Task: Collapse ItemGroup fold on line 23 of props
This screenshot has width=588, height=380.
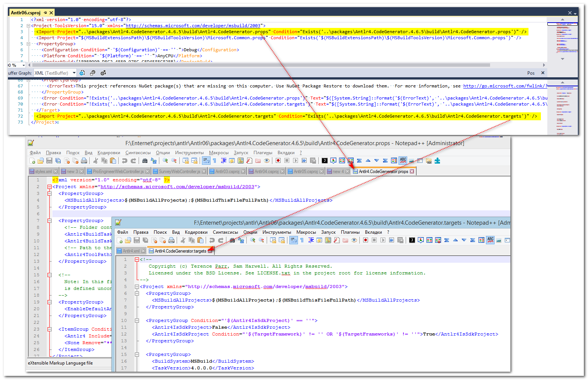Action: (49, 329)
